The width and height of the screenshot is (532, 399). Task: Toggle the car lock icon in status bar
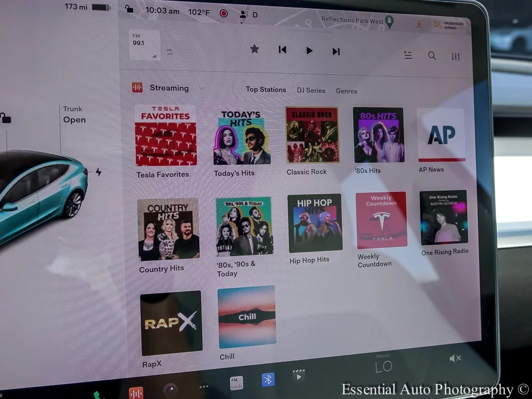tap(129, 9)
